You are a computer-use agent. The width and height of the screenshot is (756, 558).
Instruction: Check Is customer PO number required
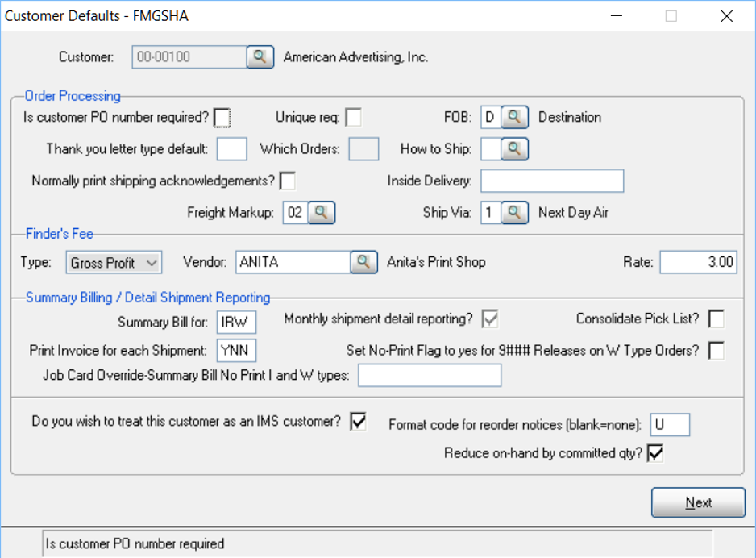click(x=222, y=118)
